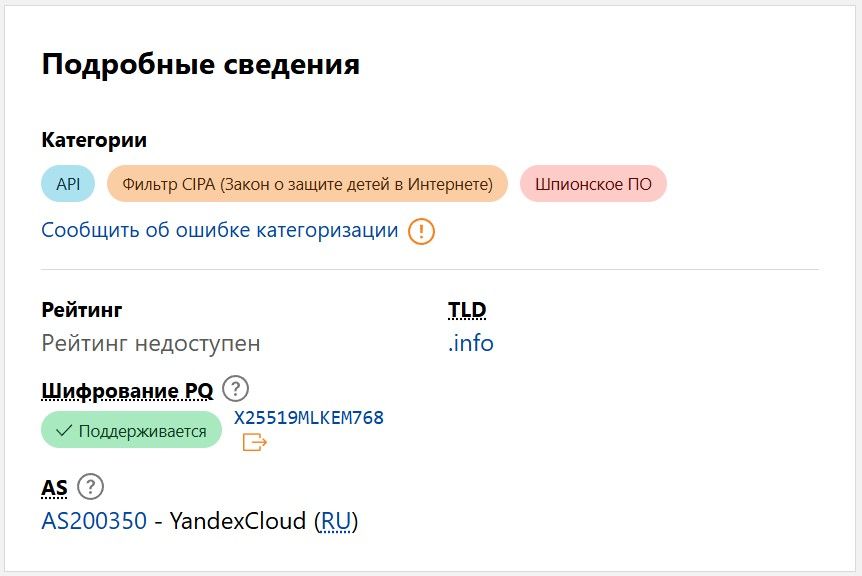Click the Категории section label

coord(94,141)
